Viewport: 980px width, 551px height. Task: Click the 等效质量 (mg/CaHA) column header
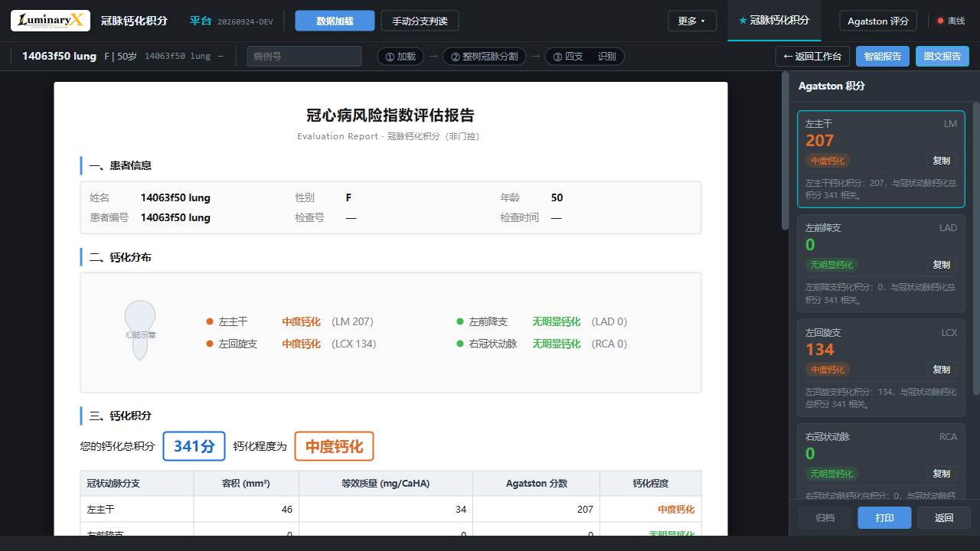coord(386,484)
